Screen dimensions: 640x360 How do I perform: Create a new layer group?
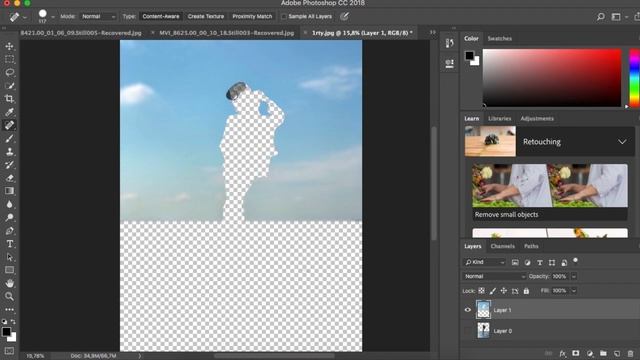[x=603, y=353]
